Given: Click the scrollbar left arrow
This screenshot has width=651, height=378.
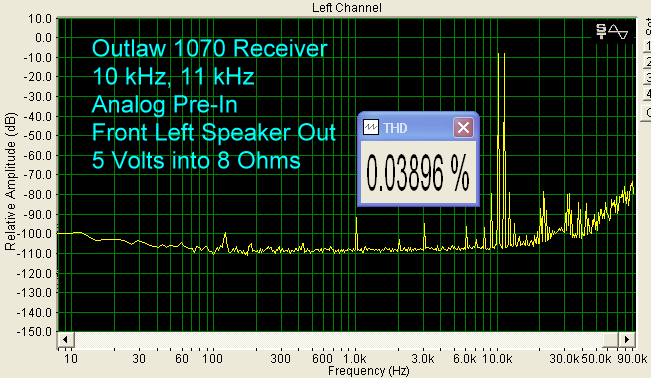Looking at the screenshot, I should (66, 339).
